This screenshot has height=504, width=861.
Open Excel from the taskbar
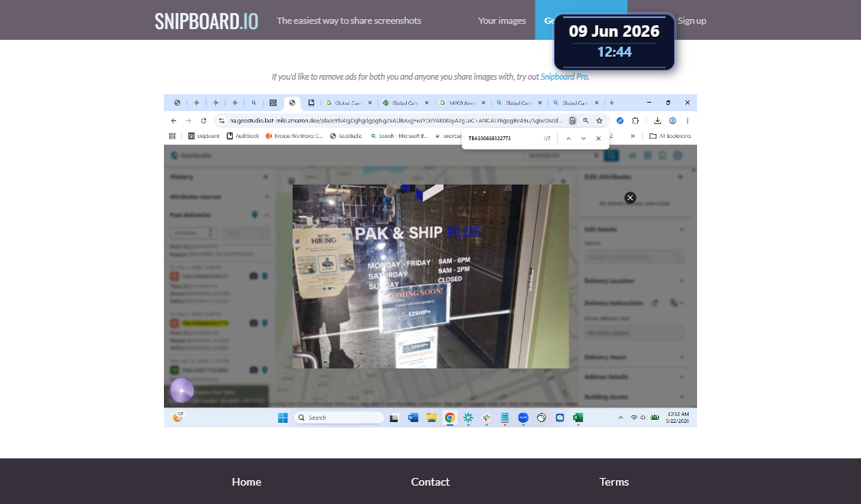click(578, 417)
